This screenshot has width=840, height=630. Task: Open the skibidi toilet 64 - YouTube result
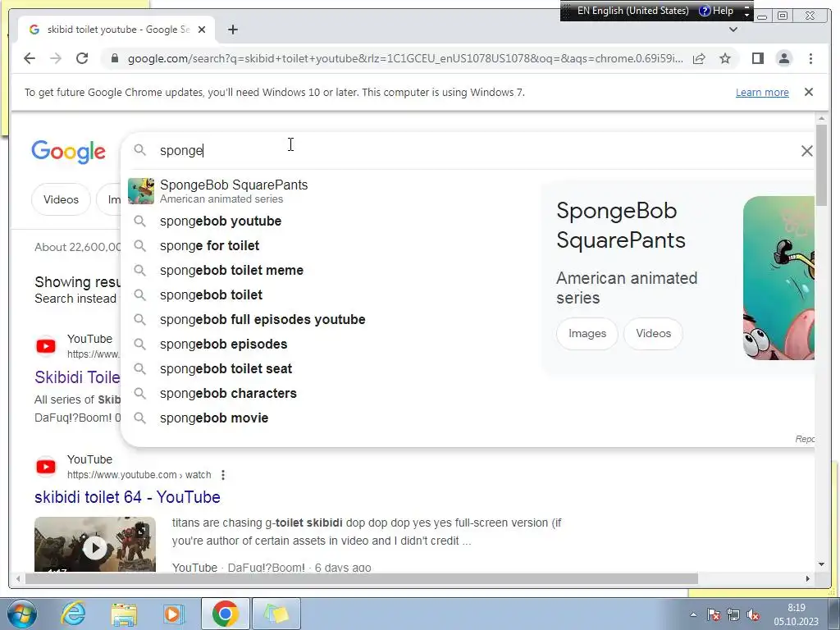127,497
